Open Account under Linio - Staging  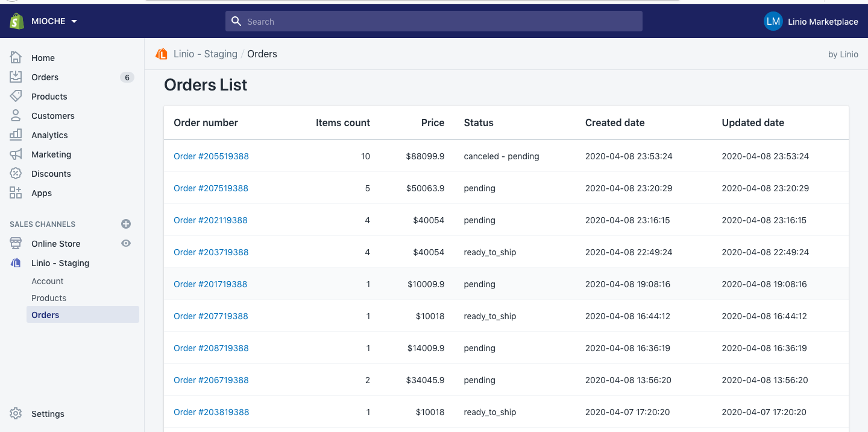click(48, 281)
